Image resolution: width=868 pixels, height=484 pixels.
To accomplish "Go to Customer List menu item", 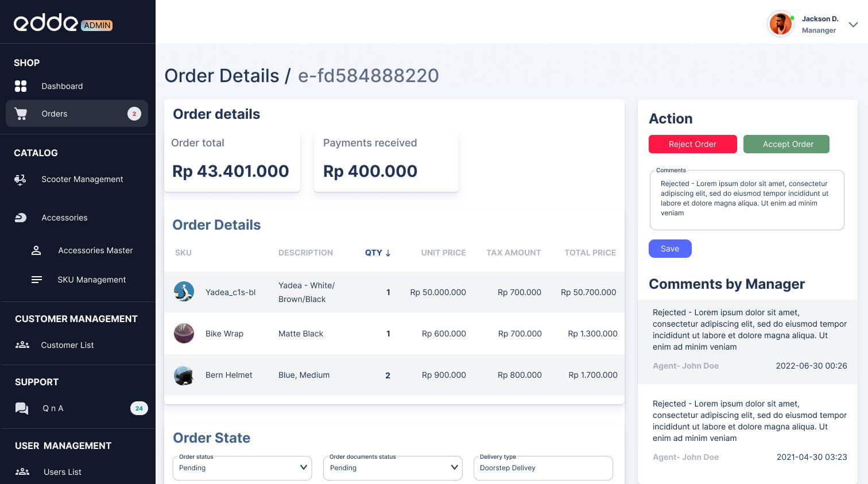I will coord(67,345).
